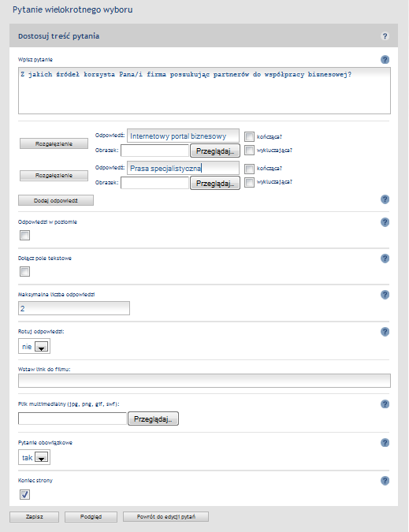Click the Podgląd button
Image resolution: width=409 pixels, height=532 pixels.
pos(91,517)
